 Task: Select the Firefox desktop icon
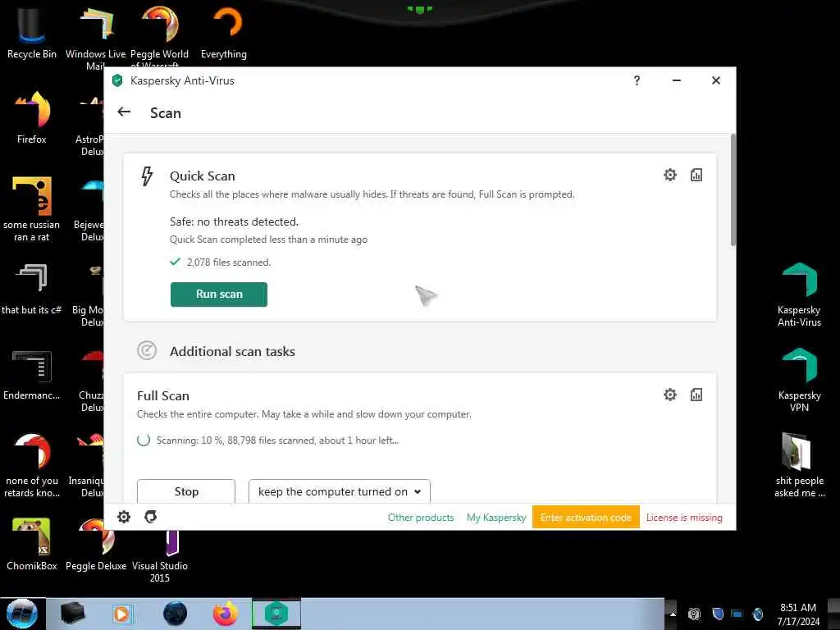[32, 118]
